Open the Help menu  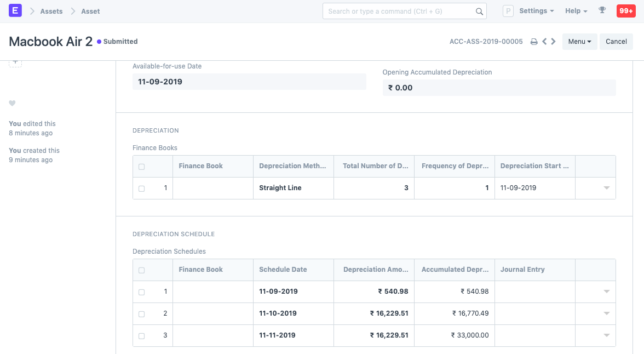click(576, 11)
